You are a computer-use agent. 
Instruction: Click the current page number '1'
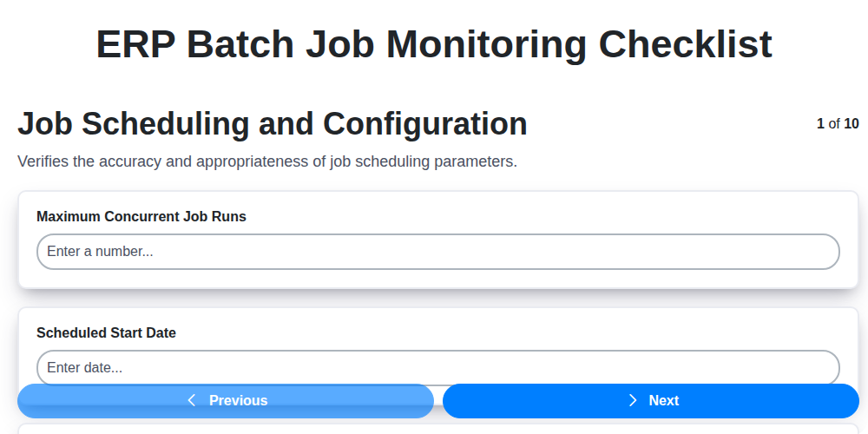[x=820, y=124]
